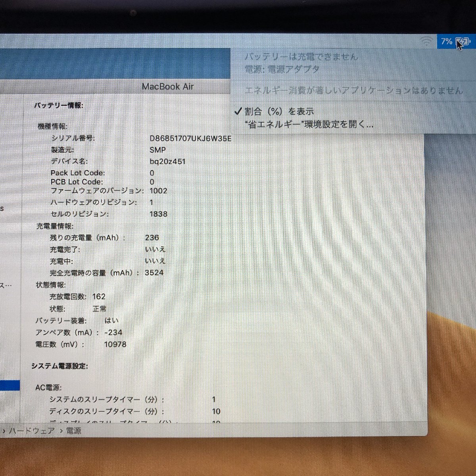Click the Pack Lot Code: label

click(x=78, y=173)
